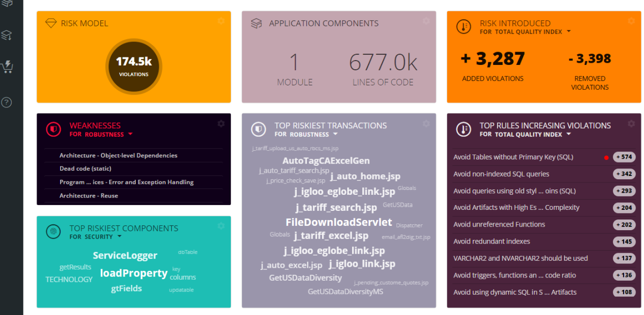Click the +574 violations badge
This screenshot has width=644, height=315.
click(624, 157)
